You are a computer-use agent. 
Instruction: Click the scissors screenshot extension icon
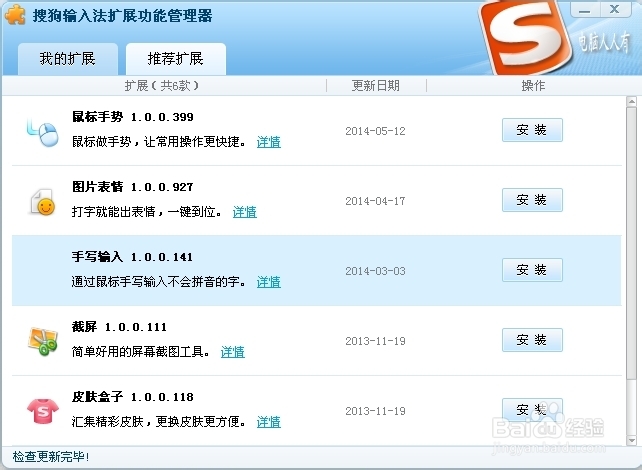click(43, 341)
